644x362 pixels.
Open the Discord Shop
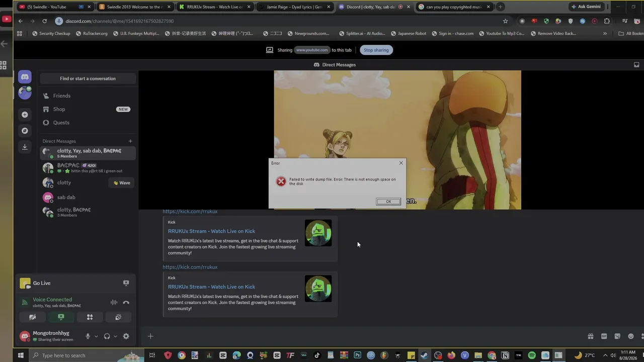[x=88, y=109]
